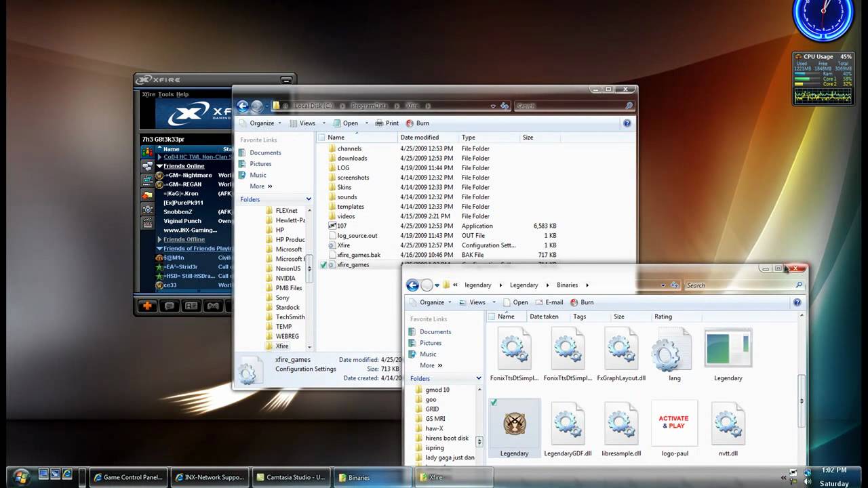Click E-mail in the Binaries toolbar

pos(549,302)
